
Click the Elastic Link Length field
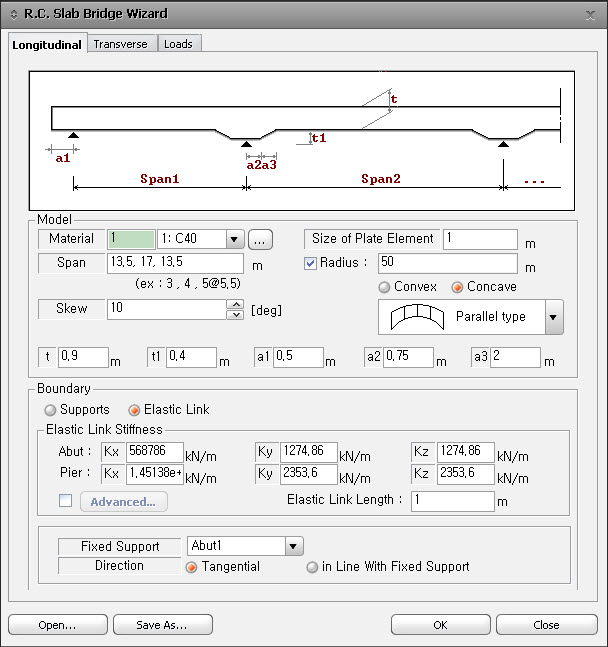pos(452,501)
